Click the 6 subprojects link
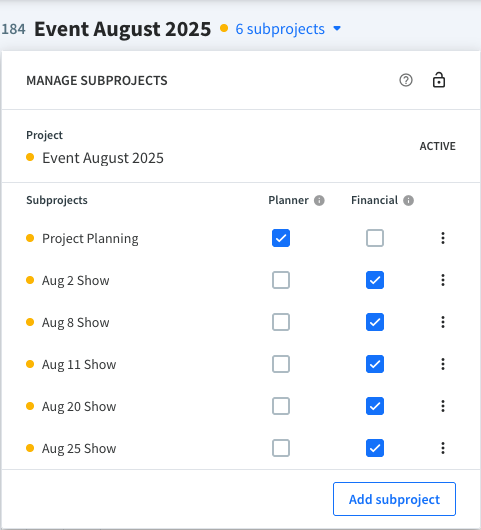Image resolution: width=481 pixels, height=530 pixels. pos(280,29)
